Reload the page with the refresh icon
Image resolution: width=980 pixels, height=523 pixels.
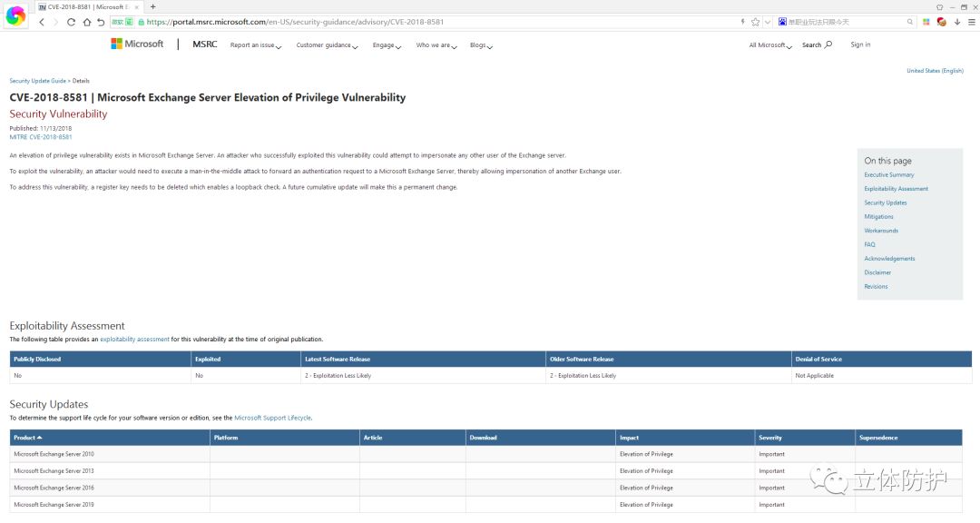coord(72,22)
